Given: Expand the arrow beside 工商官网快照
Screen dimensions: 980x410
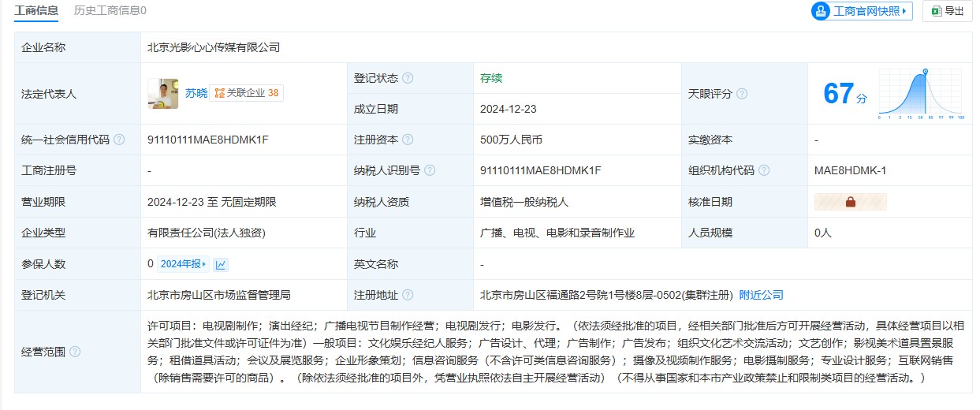Looking at the screenshot, I should [x=904, y=11].
